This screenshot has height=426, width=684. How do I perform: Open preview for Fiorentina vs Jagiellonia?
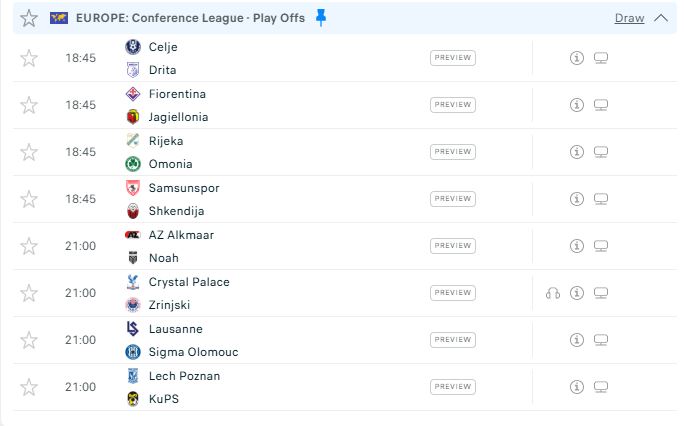453,105
